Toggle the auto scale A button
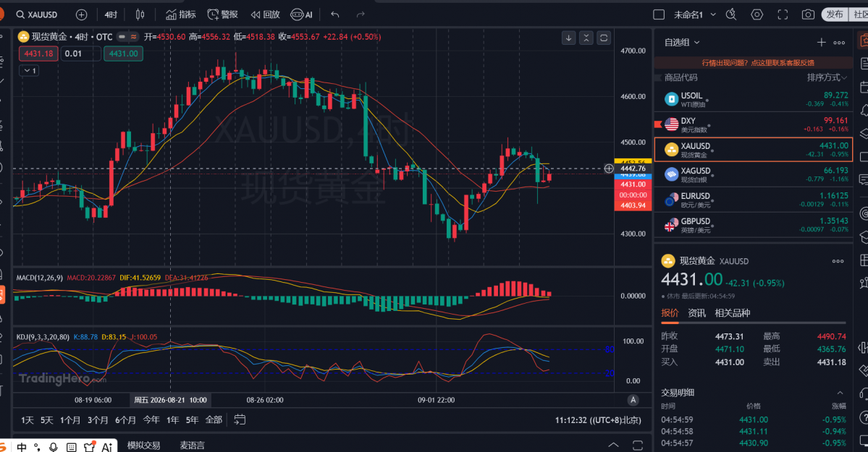Screen dimensions: 868x452 point(633,400)
